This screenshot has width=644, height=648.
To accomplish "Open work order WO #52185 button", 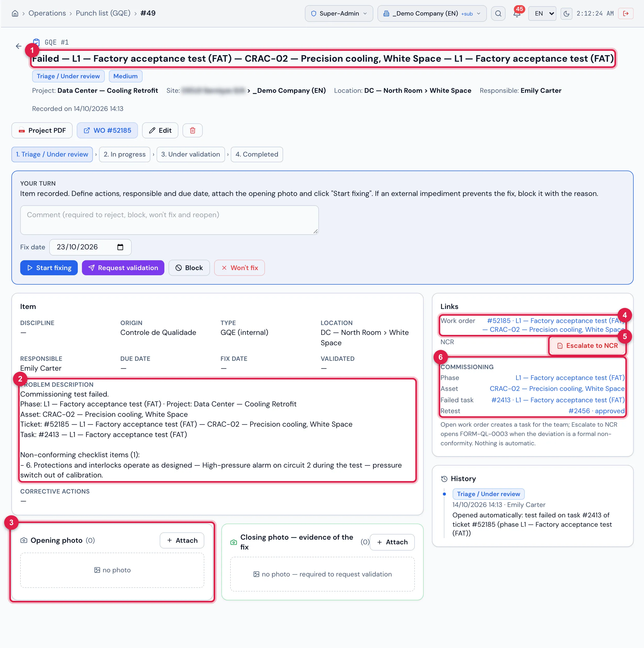I will [x=107, y=130].
